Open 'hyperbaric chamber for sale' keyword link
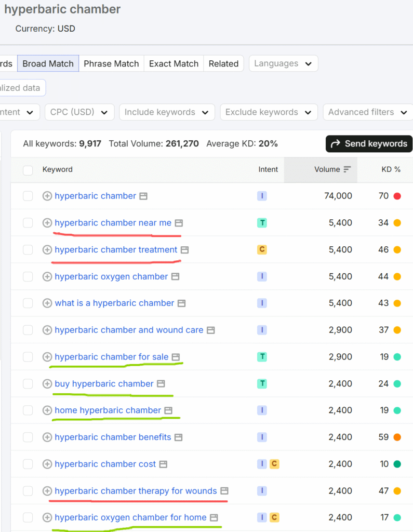Viewport: 413px width, 532px height. pos(112,357)
